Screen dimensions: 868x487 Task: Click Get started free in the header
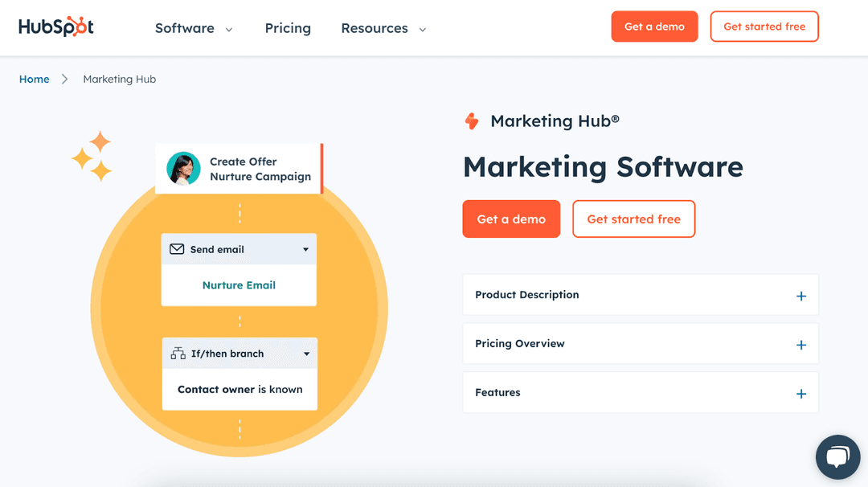tap(764, 27)
